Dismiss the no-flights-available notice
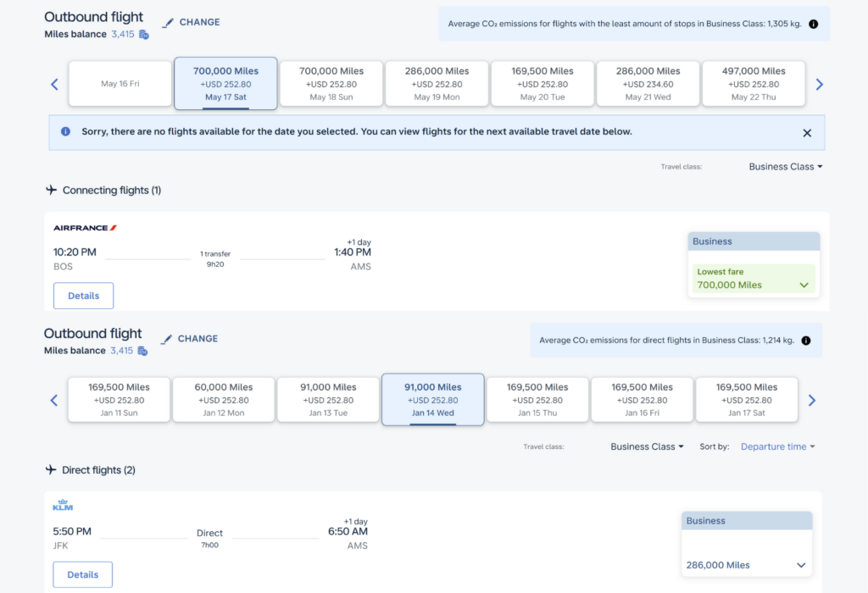868x593 pixels. (807, 133)
